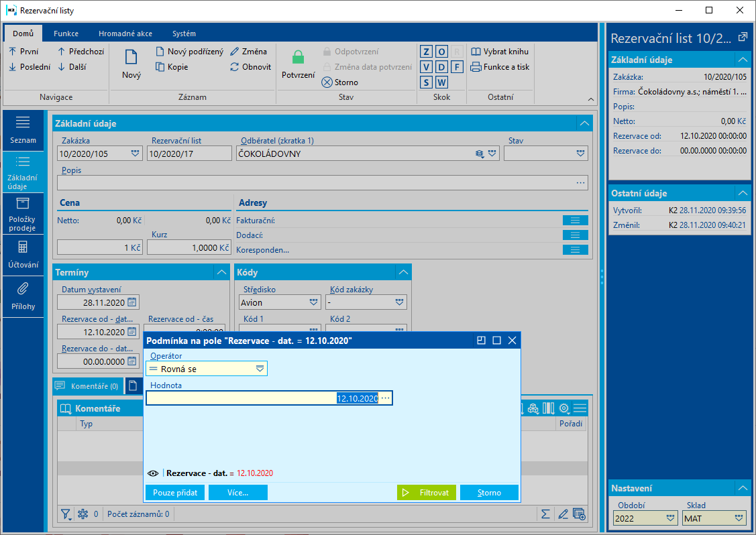Image resolution: width=756 pixels, height=535 pixels.
Task: Click the Kopie button
Action: tap(172, 67)
